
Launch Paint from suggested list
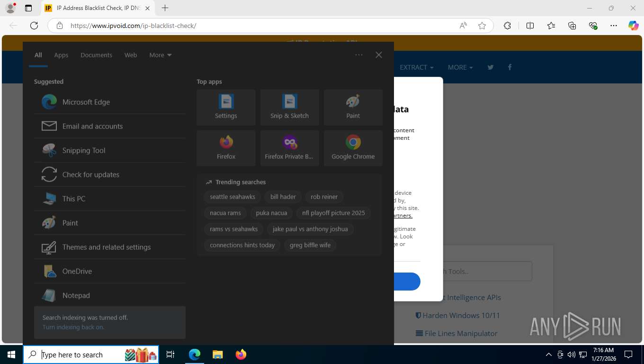pos(110,223)
